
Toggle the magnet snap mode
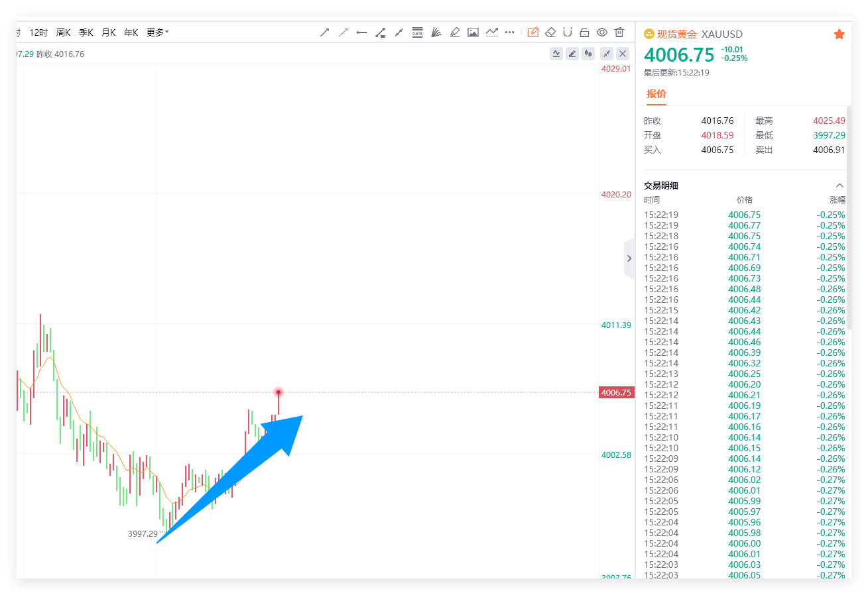pos(568,32)
